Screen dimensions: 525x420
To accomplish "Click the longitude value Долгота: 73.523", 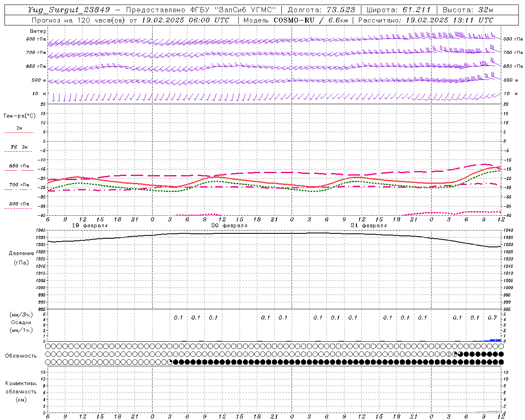I will point(322,10).
